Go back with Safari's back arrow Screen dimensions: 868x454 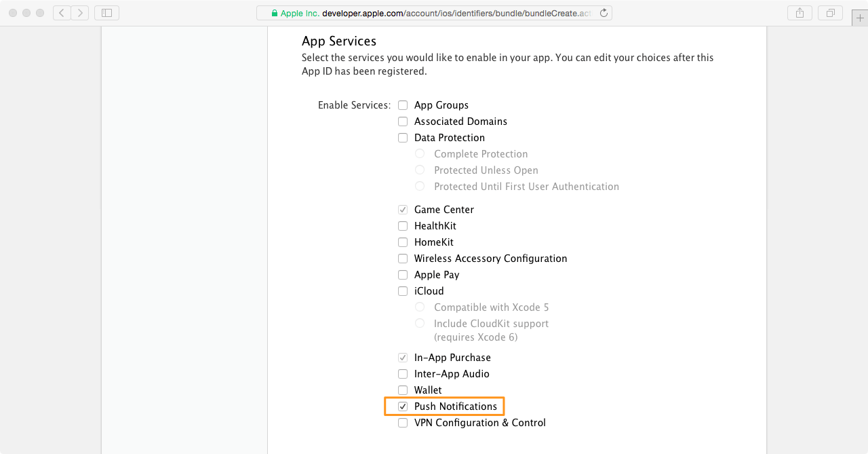point(62,13)
